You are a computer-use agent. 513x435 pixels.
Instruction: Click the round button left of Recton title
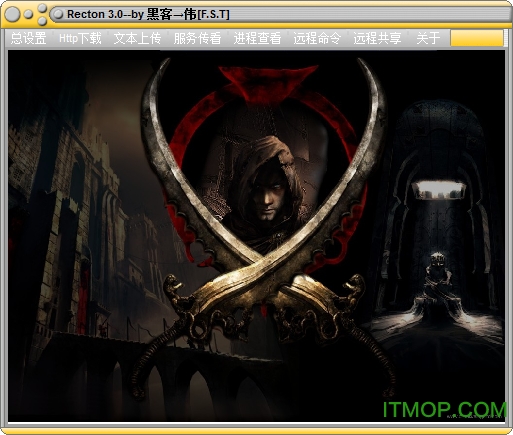58,14
